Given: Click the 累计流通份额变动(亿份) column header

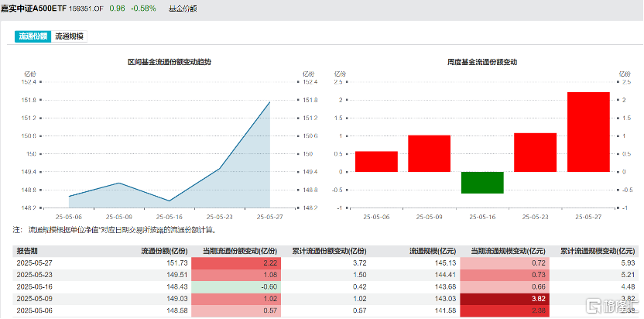Looking at the screenshot, I should click(330, 251).
